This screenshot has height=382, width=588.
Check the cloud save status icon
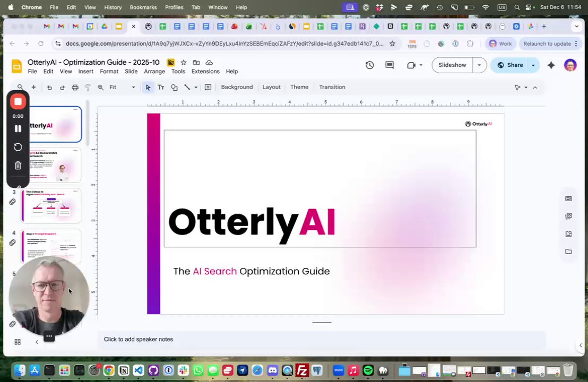click(209, 63)
